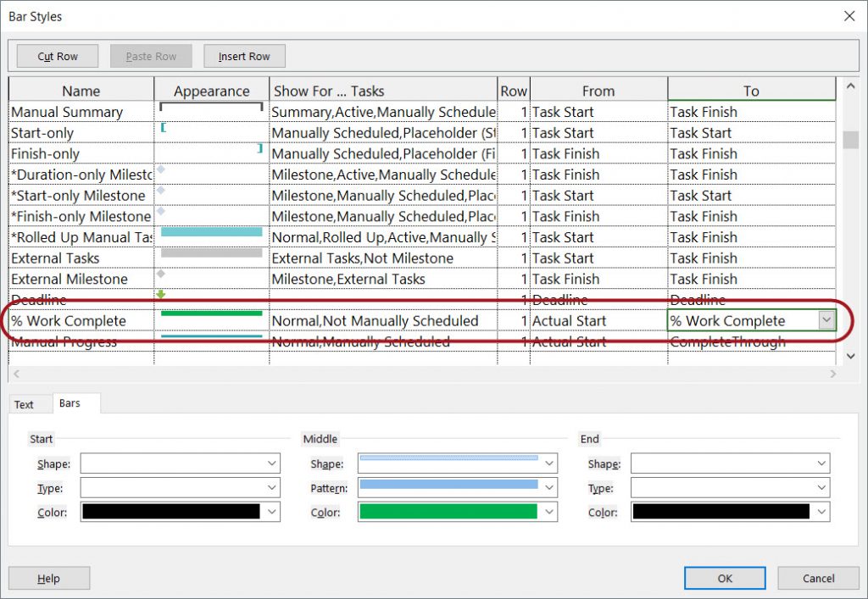
Task: Select the Deadline name cell
Action: click(x=81, y=300)
